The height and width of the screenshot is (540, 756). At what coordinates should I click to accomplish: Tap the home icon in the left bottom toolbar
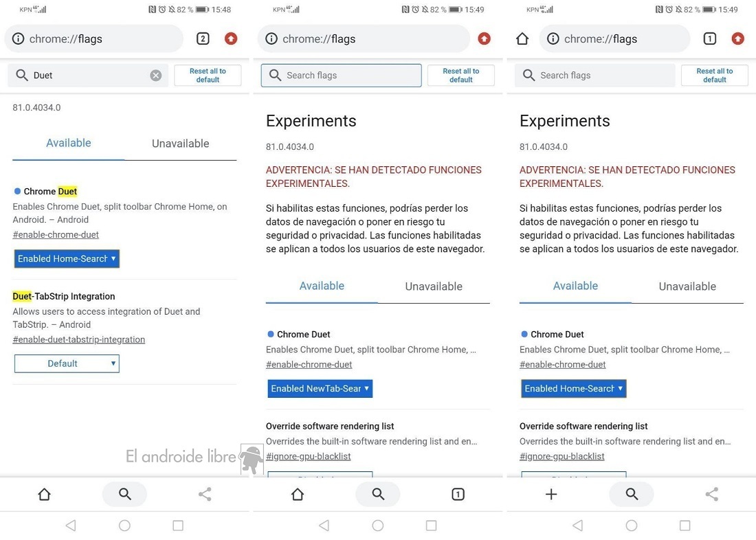point(45,494)
